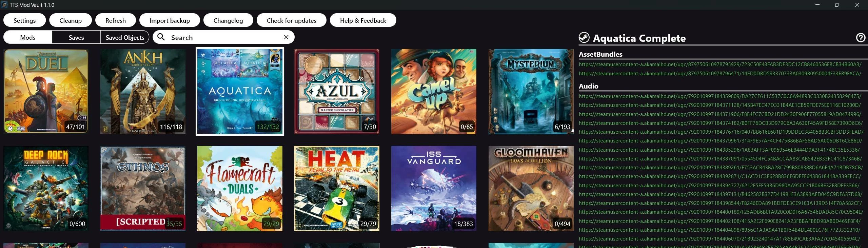Click the Cleanup button
The height and width of the screenshot is (248, 868).
coord(71,20)
